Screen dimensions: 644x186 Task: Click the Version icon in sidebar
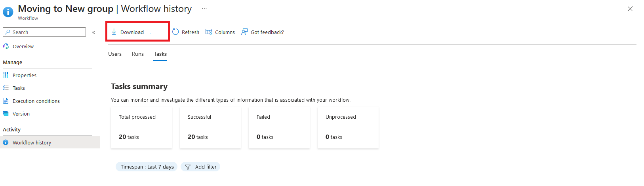[x=6, y=114]
